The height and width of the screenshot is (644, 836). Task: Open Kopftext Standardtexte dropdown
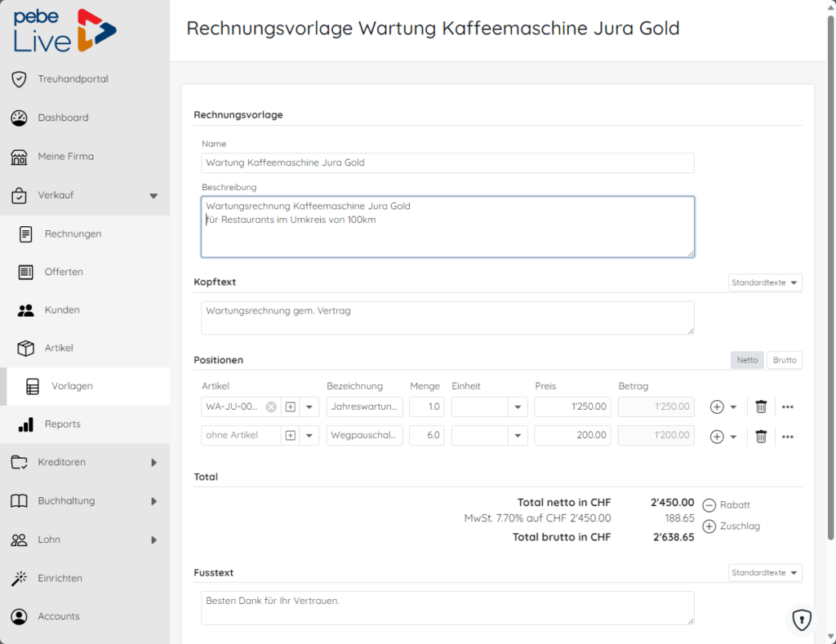764,282
